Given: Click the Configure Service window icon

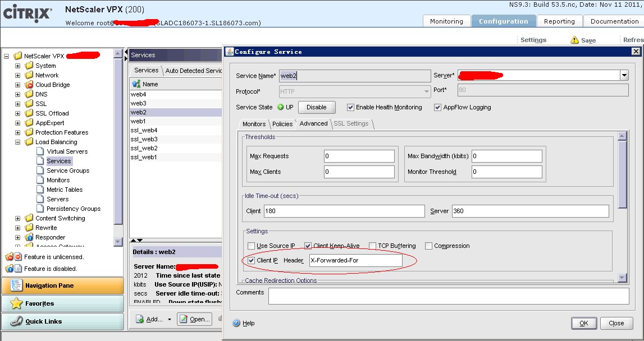Looking at the screenshot, I should tap(230, 51).
